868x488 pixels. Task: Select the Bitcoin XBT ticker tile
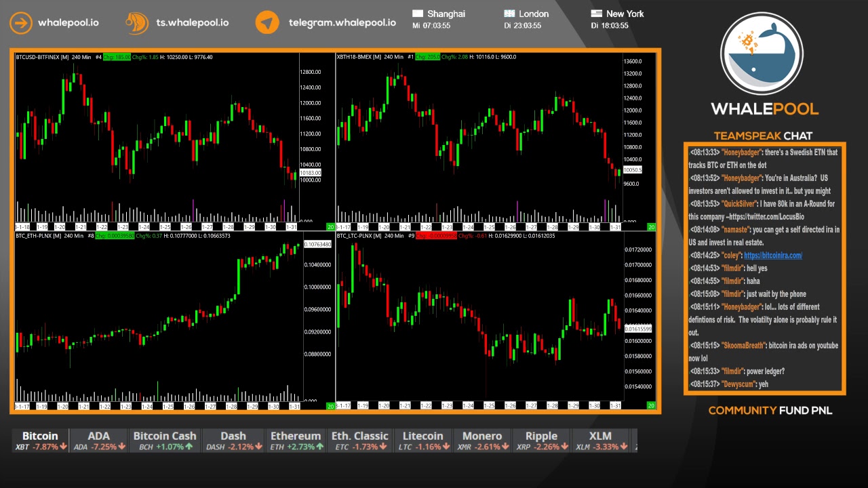pyautogui.click(x=41, y=441)
